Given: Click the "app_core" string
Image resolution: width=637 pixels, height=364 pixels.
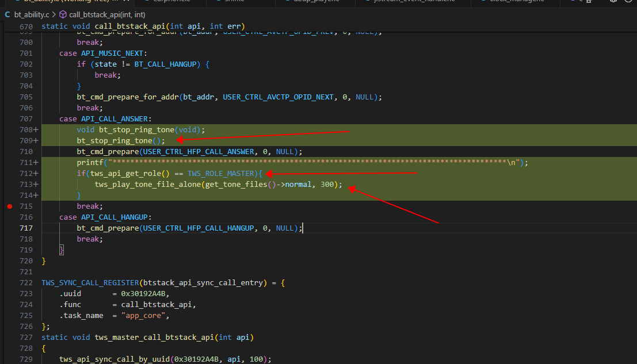Looking at the screenshot, I should pyautogui.click(x=143, y=316).
